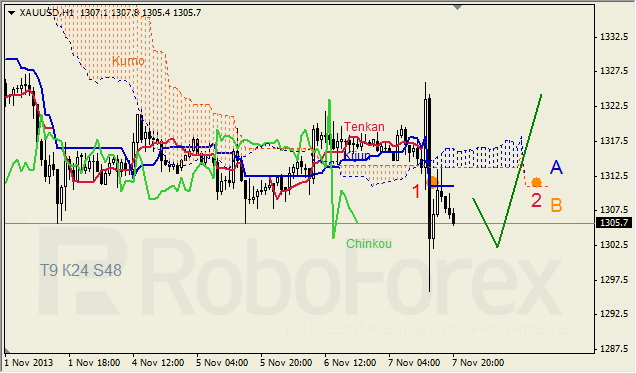Click the T9 K24 S48 settings text

(81, 270)
